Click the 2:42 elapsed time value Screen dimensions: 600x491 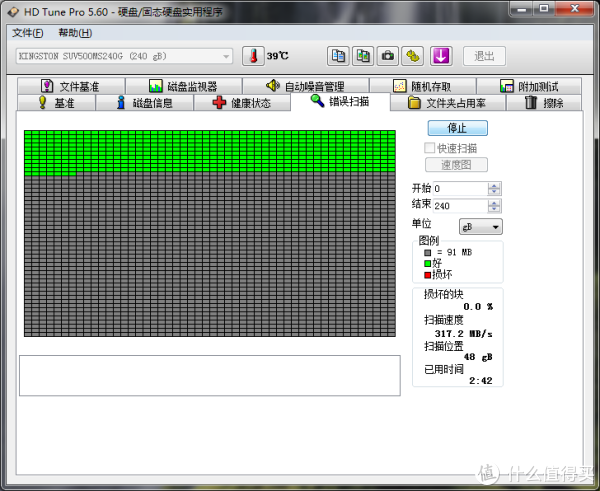pyautogui.click(x=481, y=380)
